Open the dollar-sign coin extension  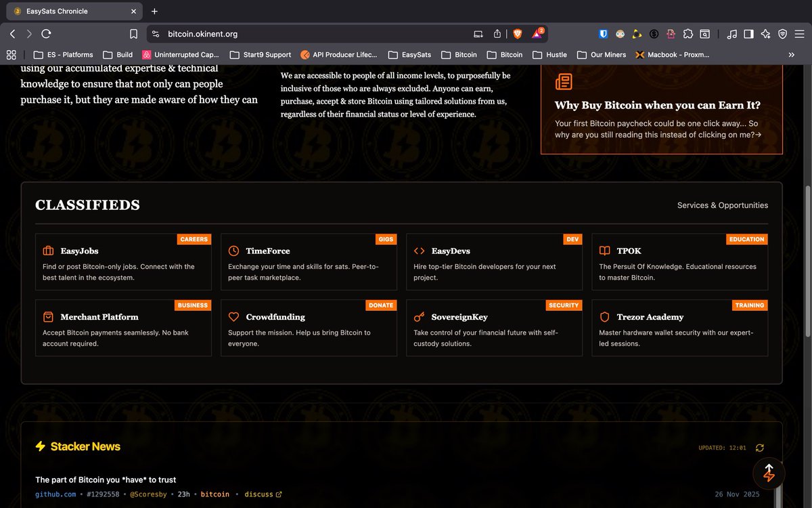pos(654,34)
